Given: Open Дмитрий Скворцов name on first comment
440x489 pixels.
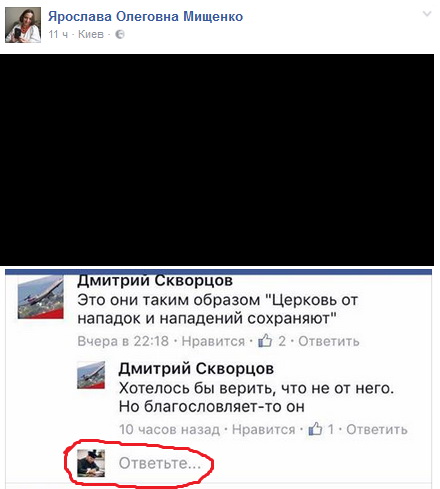Looking at the screenshot, I should [155, 281].
